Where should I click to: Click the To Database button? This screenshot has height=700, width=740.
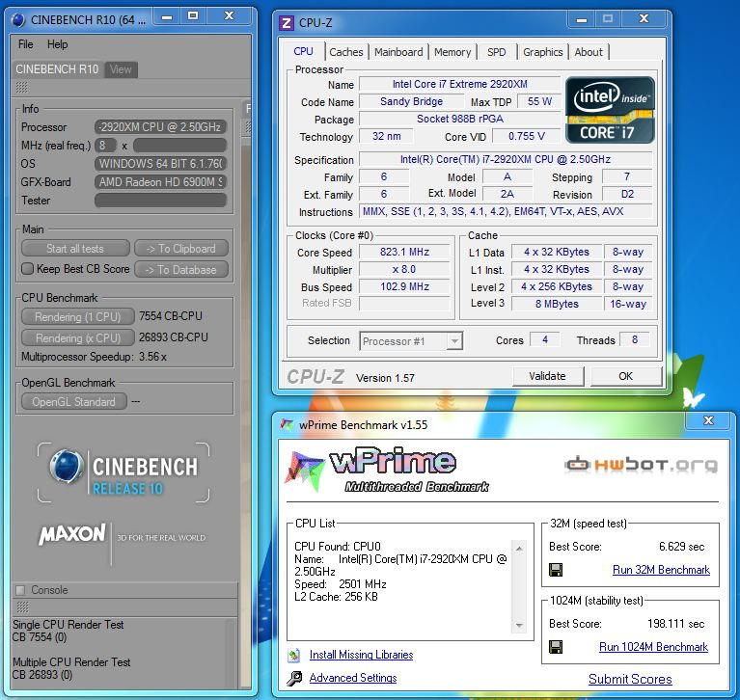(181, 270)
